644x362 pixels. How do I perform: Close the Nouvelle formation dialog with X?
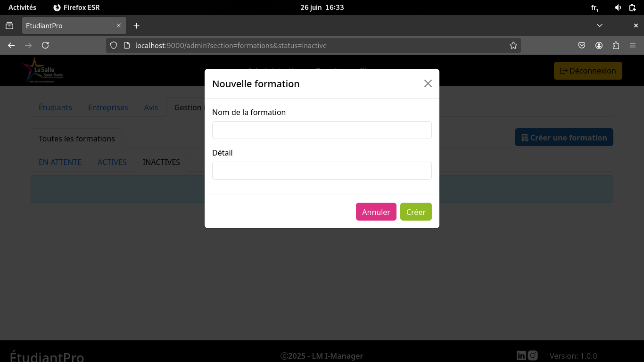(x=428, y=83)
